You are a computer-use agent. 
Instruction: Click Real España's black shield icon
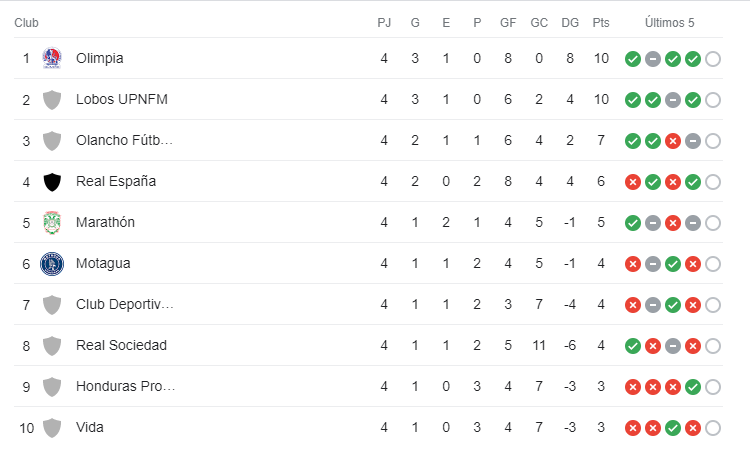click(52, 181)
